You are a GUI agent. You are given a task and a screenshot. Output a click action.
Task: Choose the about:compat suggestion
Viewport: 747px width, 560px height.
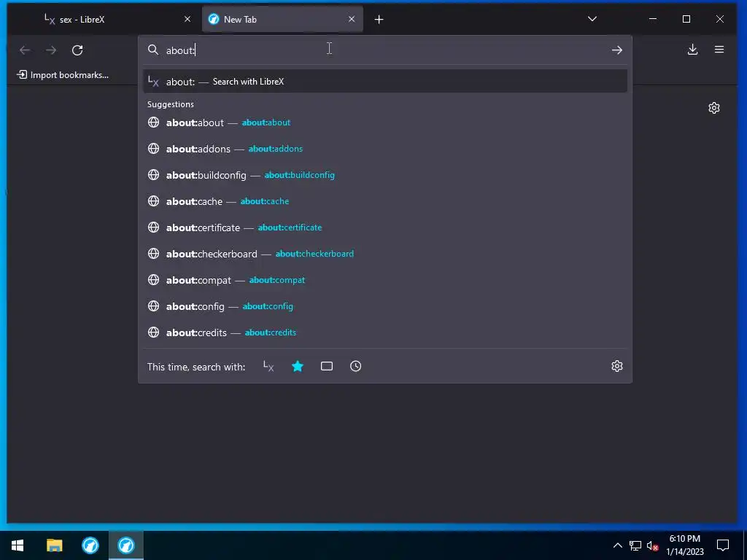coord(385,280)
